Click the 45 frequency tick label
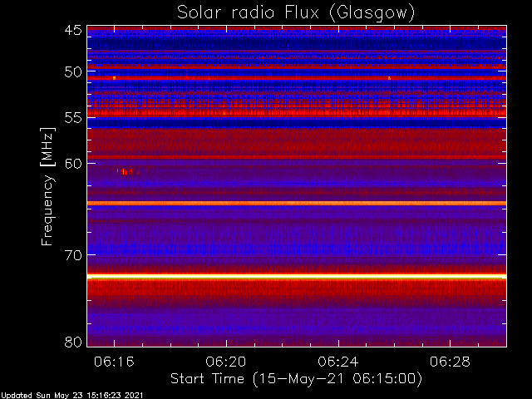This screenshot has width=532, height=399. (73, 30)
